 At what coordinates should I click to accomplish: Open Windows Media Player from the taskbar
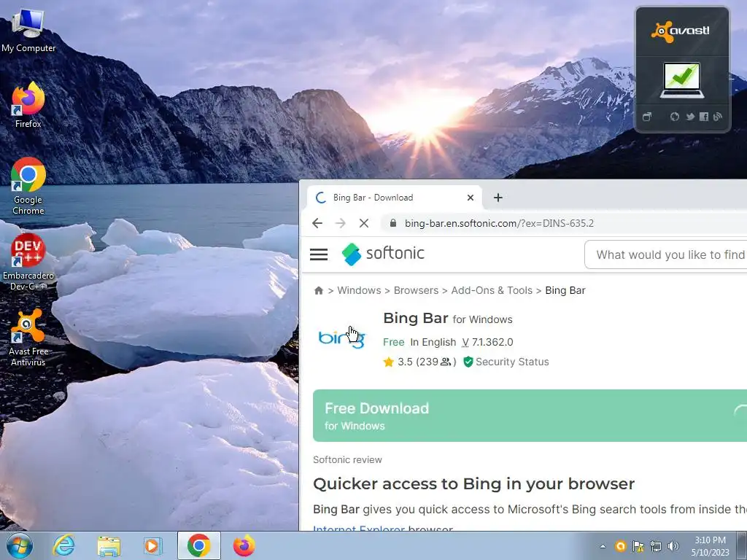pyautogui.click(x=153, y=545)
